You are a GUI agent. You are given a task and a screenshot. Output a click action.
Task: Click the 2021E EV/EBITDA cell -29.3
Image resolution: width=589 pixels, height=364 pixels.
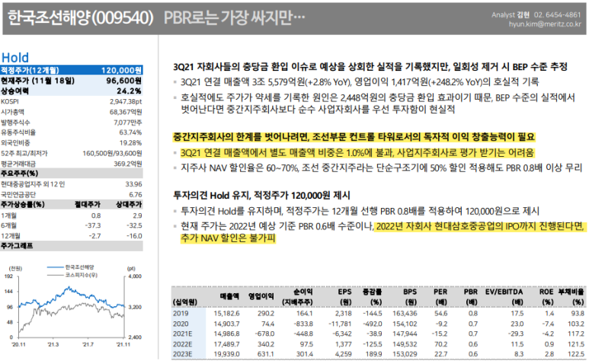(516, 334)
